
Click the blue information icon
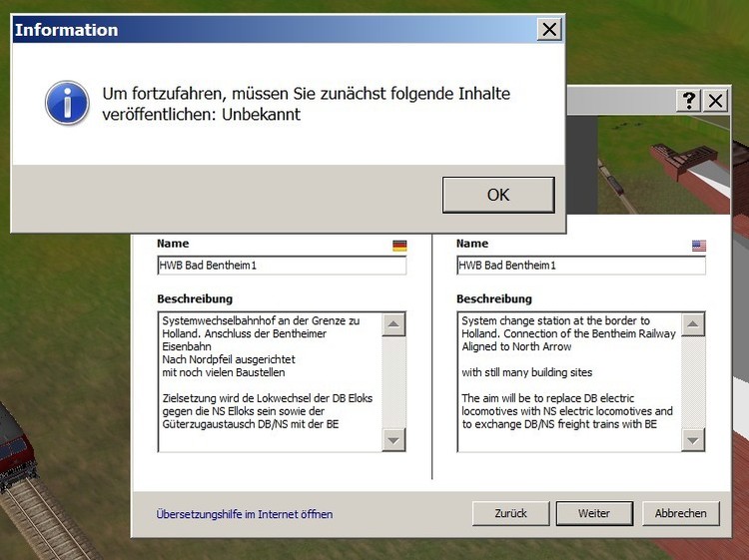tap(67, 103)
